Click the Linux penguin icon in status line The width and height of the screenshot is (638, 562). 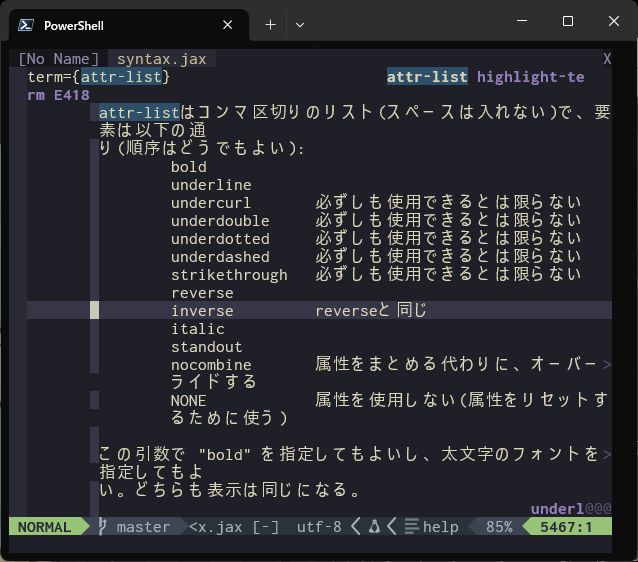point(373,526)
